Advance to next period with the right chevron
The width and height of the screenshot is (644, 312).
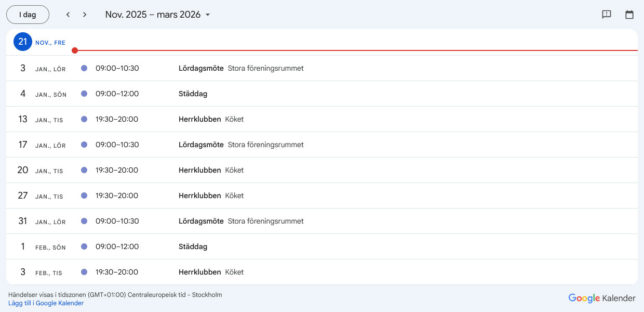(85, 15)
